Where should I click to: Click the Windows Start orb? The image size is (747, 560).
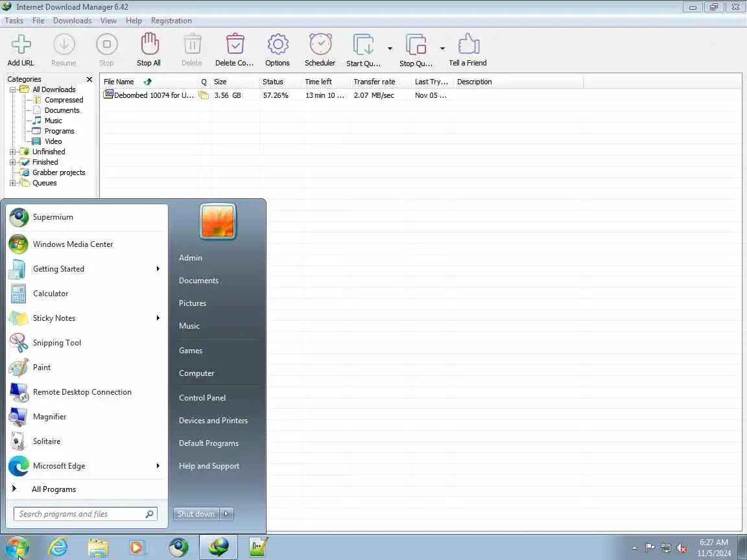[18, 548]
